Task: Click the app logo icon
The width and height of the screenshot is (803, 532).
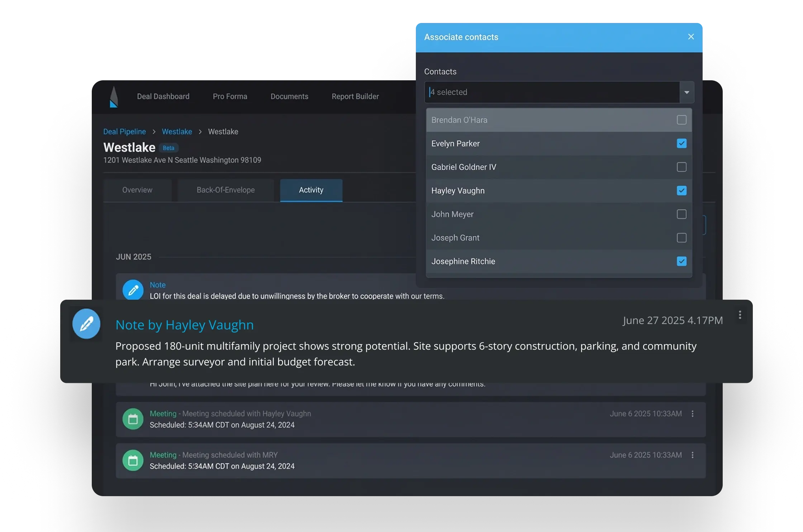Action: pyautogui.click(x=114, y=97)
